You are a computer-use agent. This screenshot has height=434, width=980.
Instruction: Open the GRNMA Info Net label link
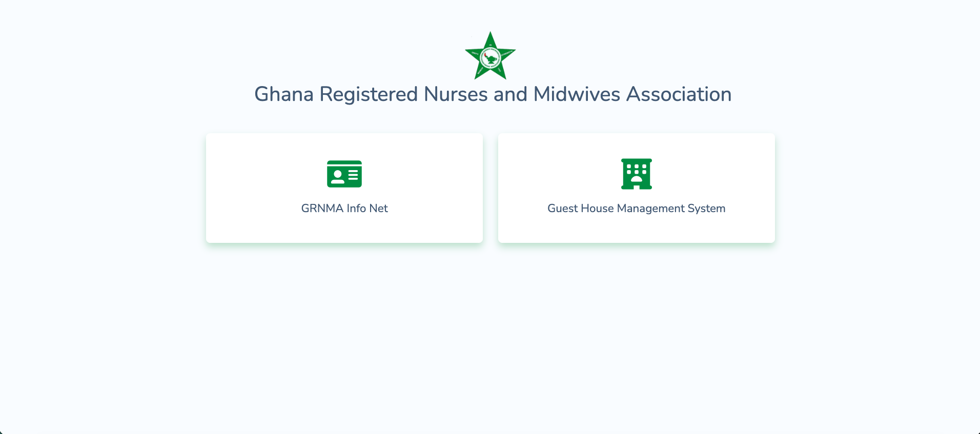point(344,209)
